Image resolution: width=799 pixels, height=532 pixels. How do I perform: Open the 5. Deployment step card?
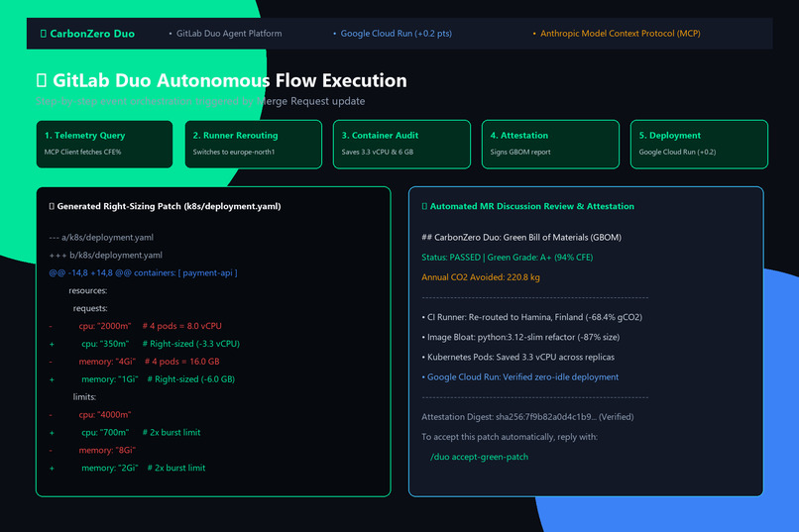tap(699, 144)
